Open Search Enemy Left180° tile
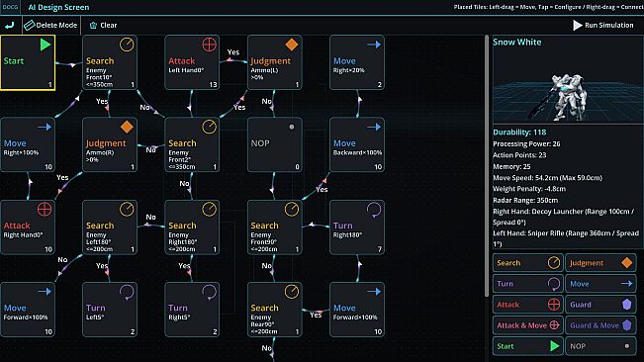 pos(110,226)
